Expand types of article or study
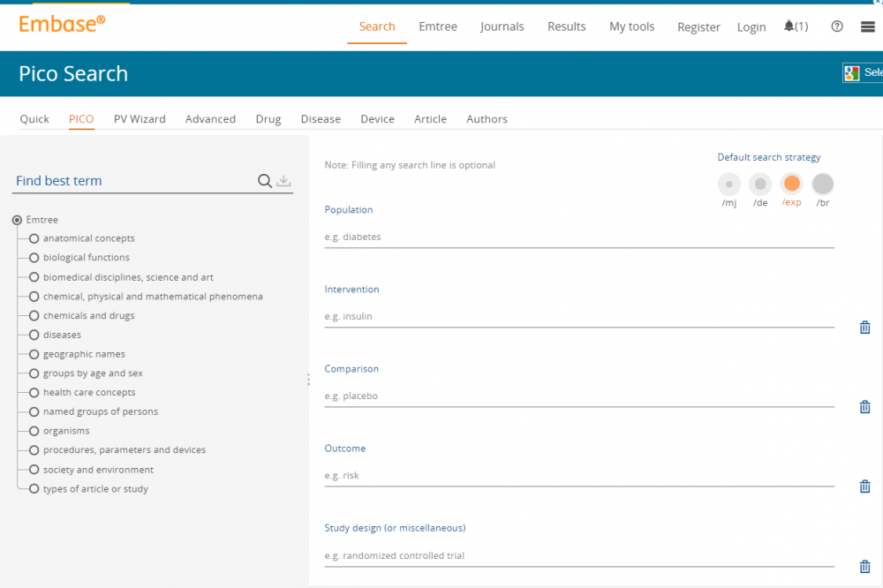The width and height of the screenshot is (883, 588). 34,489
